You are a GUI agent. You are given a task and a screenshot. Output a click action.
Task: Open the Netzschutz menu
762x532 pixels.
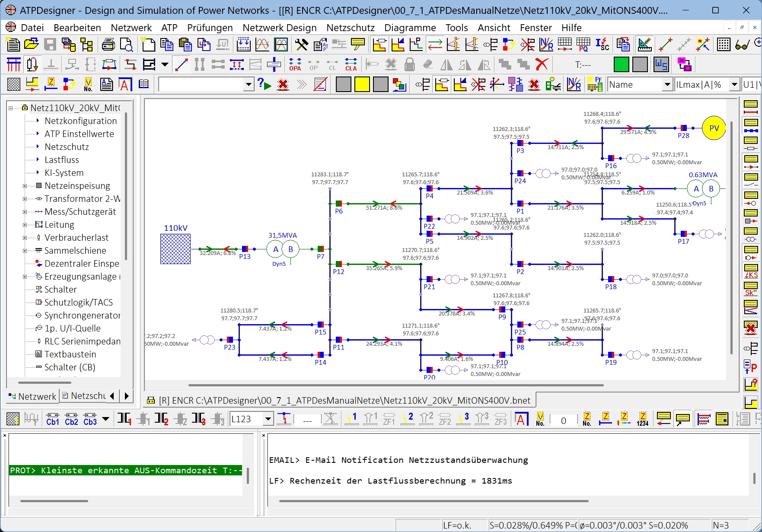[x=350, y=28]
